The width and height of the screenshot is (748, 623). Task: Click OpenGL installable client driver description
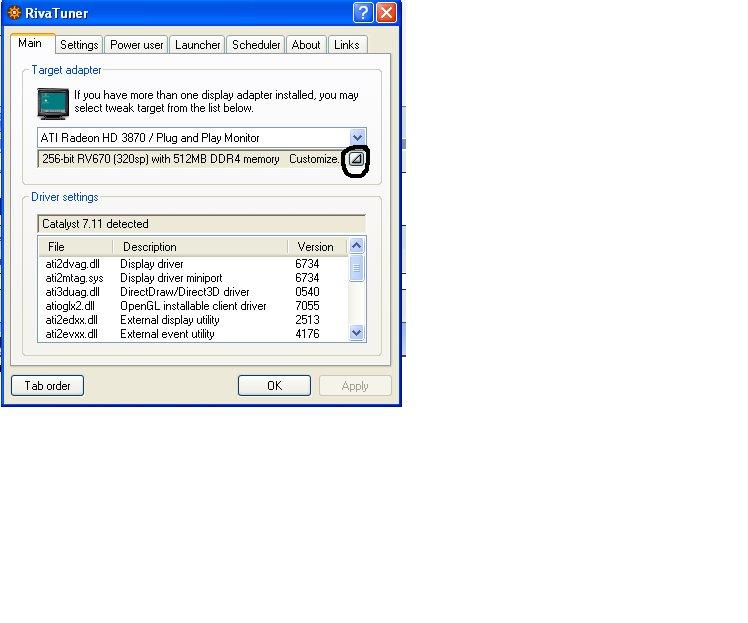point(193,306)
